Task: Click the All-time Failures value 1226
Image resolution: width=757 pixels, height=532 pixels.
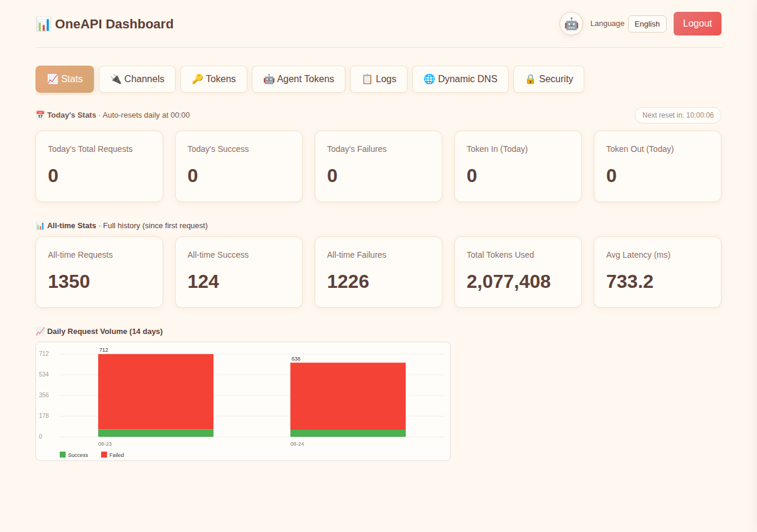Action: (x=348, y=281)
